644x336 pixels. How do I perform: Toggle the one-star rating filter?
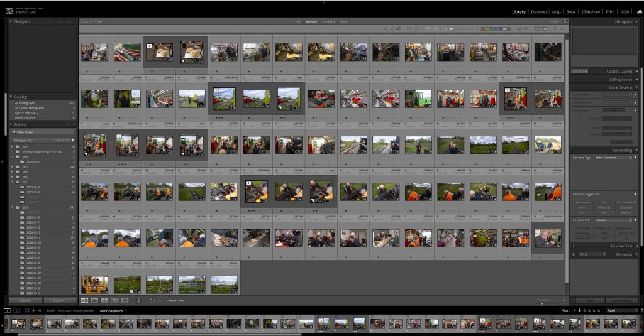579,310
